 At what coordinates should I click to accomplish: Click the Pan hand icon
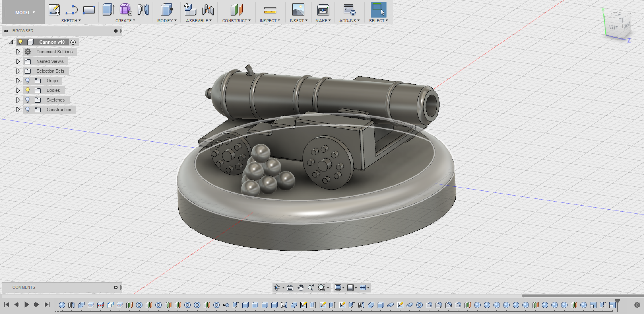click(x=300, y=287)
